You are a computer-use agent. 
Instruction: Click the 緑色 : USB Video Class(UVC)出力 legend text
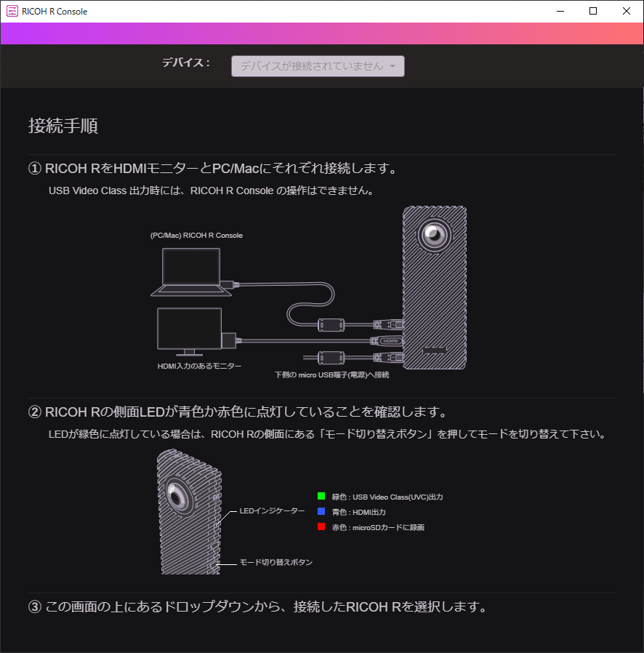pyautogui.click(x=387, y=497)
